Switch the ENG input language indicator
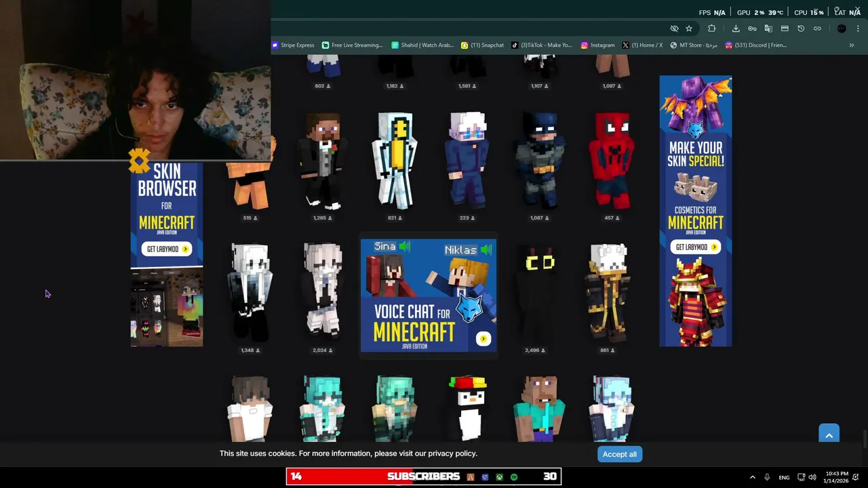Screen dimensions: 868x488 (784, 478)
